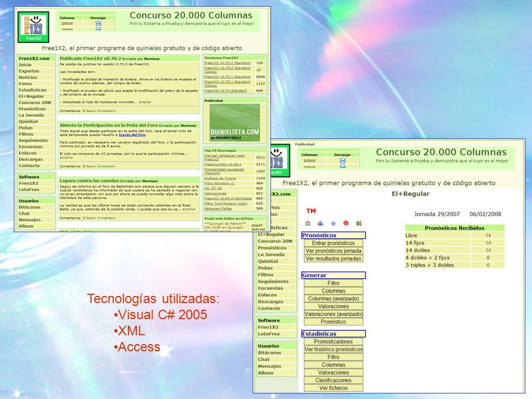The image size is (532, 399).
Task: Click the Valoraciones button under Generar
Action: [x=333, y=306]
